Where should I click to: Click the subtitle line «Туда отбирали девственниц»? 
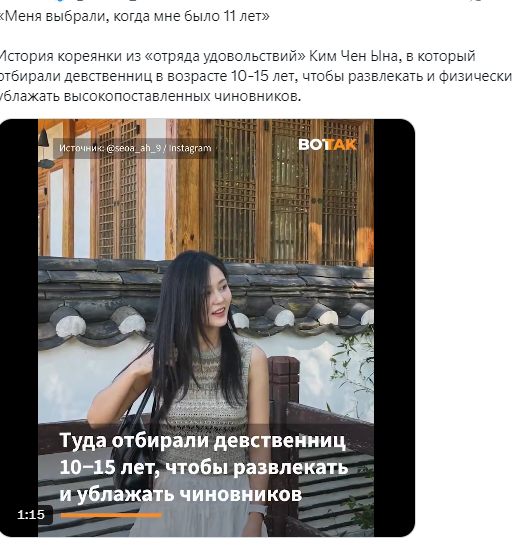click(203, 441)
